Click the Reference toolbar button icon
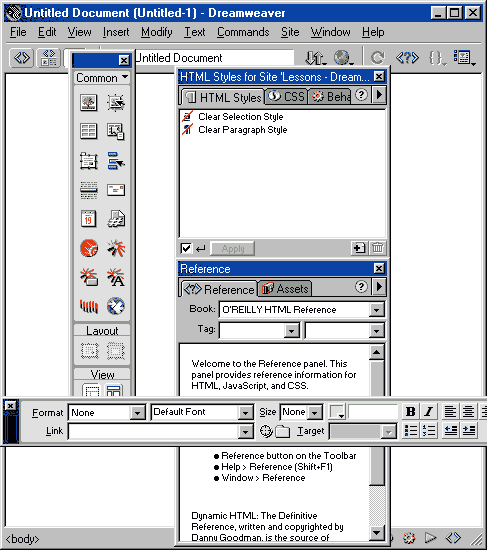 pos(407,58)
